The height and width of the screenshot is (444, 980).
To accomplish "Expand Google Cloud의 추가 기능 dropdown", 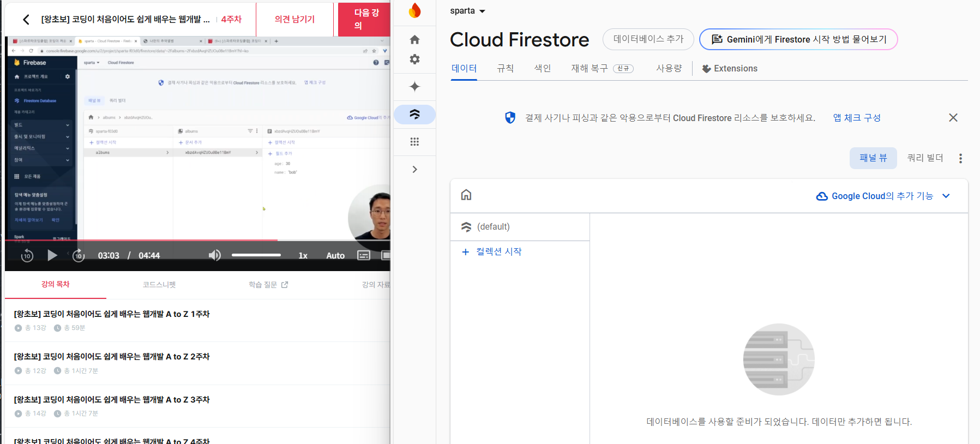I will pos(883,196).
